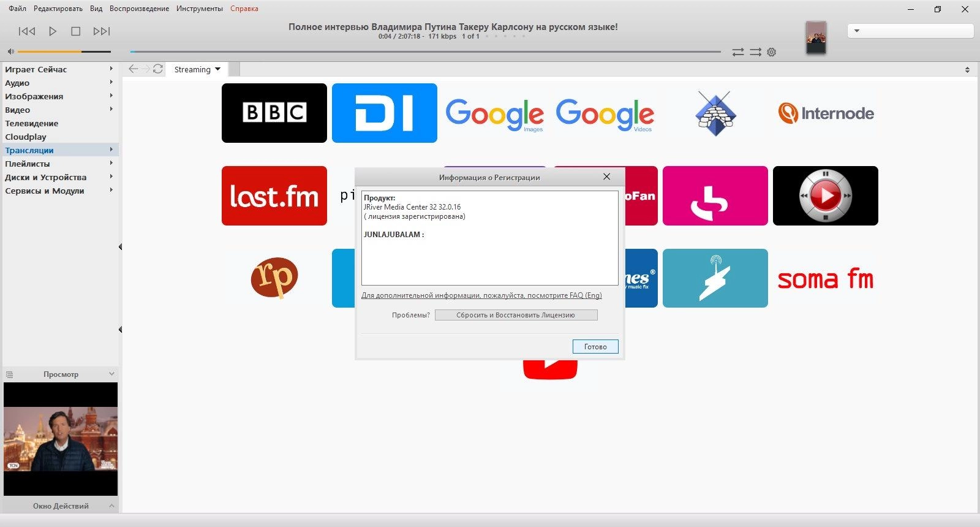Adjust the volume slider

(x=64, y=51)
